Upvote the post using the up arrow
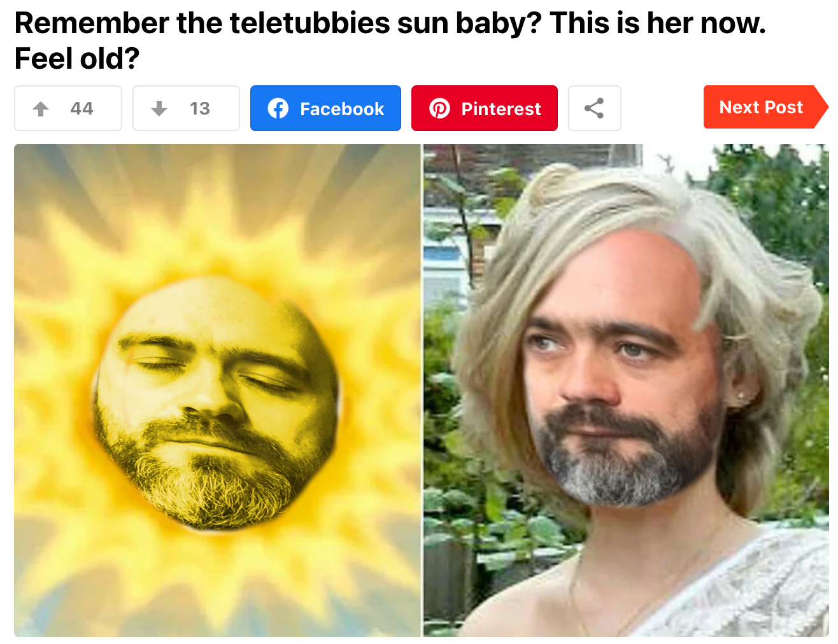 coord(41,109)
